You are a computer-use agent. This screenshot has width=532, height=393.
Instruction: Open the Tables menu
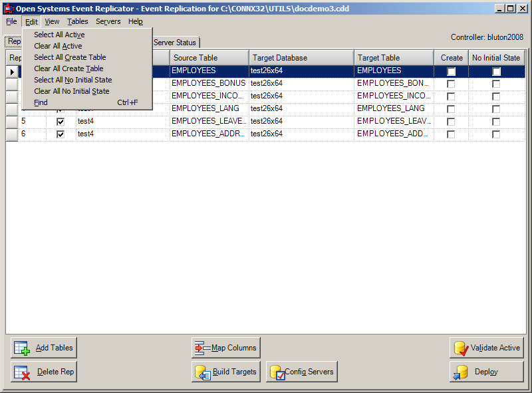click(77, 21)
